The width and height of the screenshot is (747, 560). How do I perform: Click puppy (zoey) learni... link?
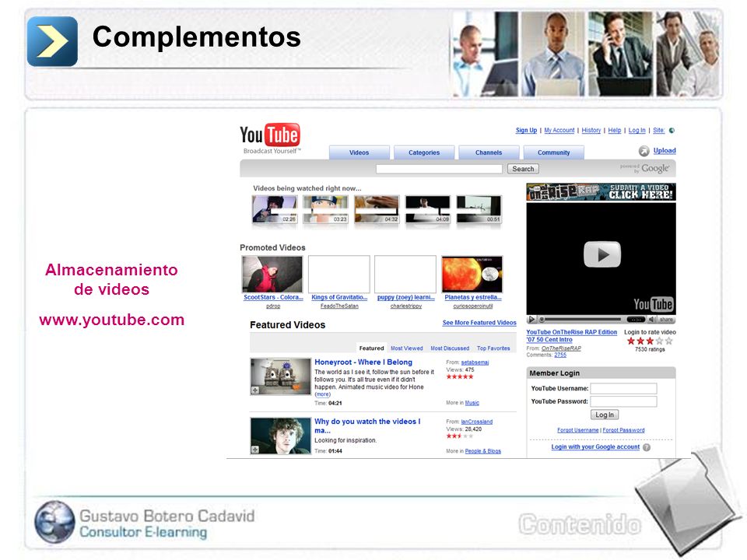point(406,297)
